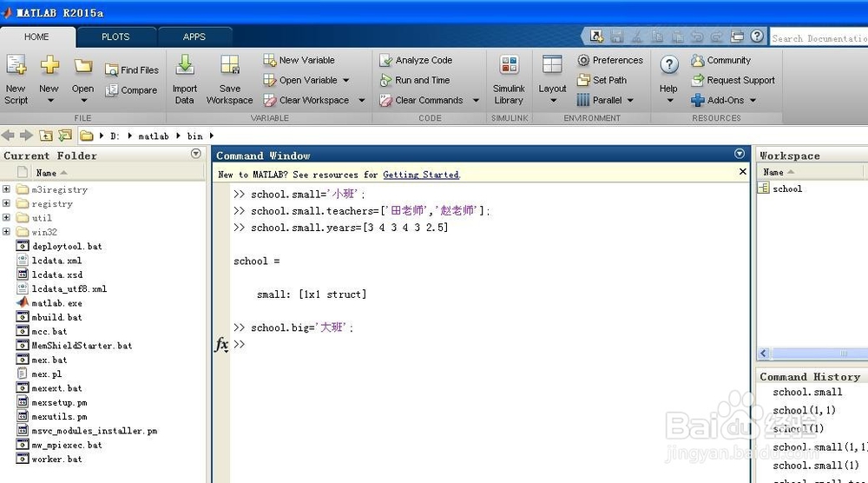Click the Search Documentation field
This screenshot has height=483, width=868.
pyautogui.click(x=819, y=37)
